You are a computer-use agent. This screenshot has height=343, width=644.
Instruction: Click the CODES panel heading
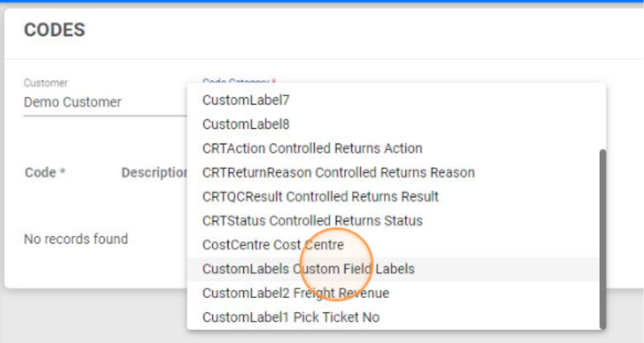[x=55, y=30]
